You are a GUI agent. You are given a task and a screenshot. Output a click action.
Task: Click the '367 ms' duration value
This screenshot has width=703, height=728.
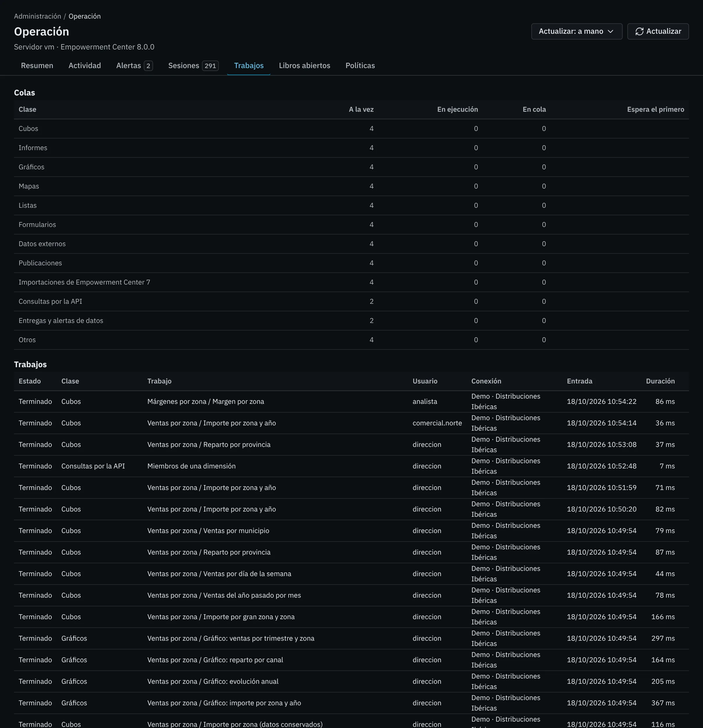pos(663,703)
